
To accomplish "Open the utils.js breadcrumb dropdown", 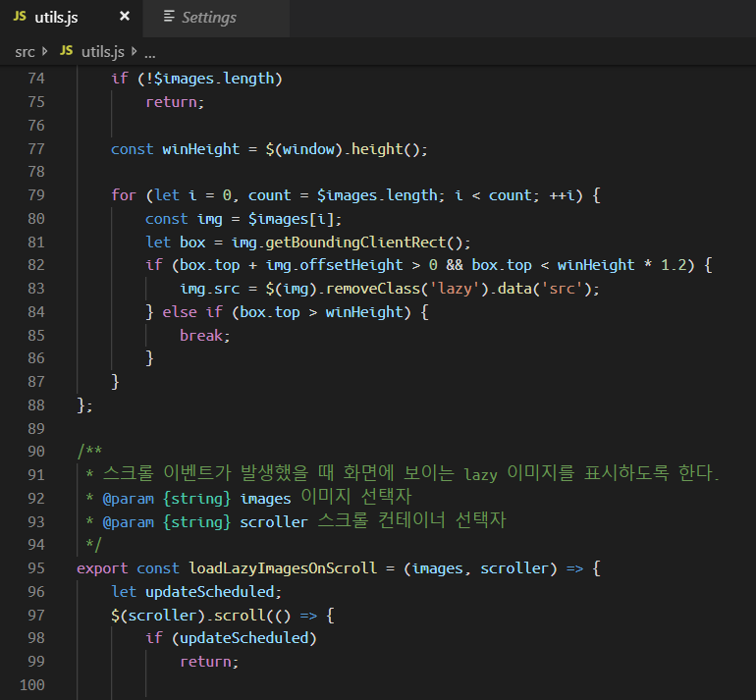I will (104, 51).
